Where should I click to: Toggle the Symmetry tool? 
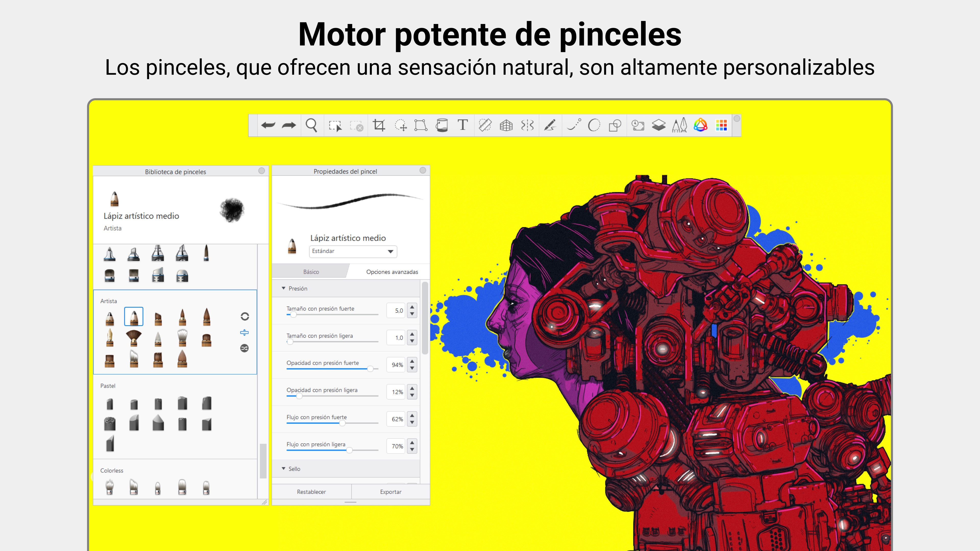pos(527,125)
